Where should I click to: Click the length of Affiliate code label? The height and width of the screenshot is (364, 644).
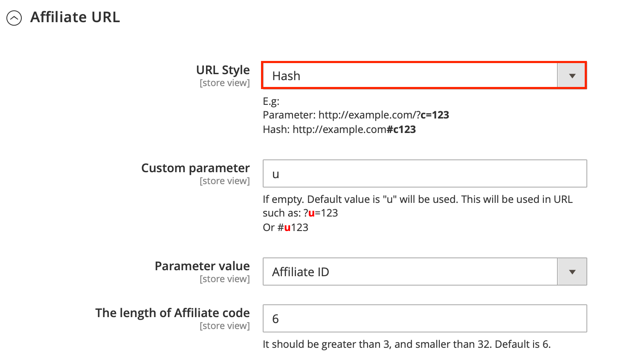(172, 312)
